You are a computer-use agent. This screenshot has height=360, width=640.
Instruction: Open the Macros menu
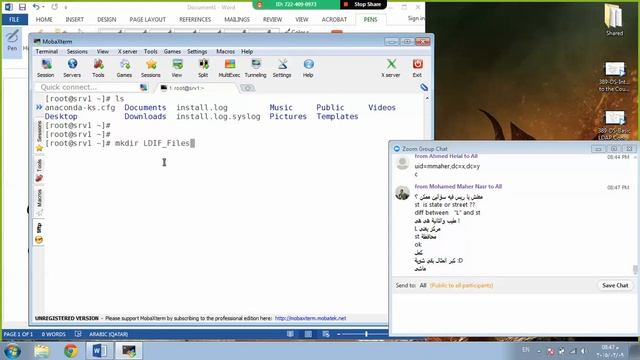pyautogui.click(x=225, y=51)
